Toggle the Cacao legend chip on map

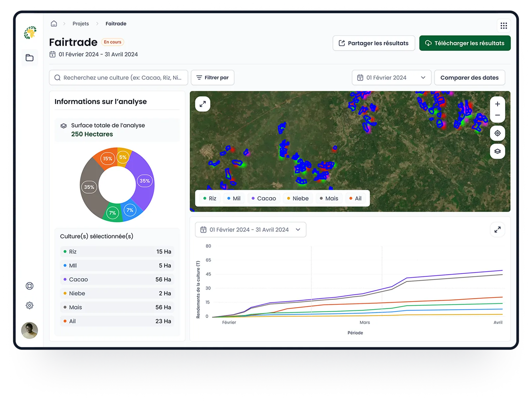click(264, 199)
